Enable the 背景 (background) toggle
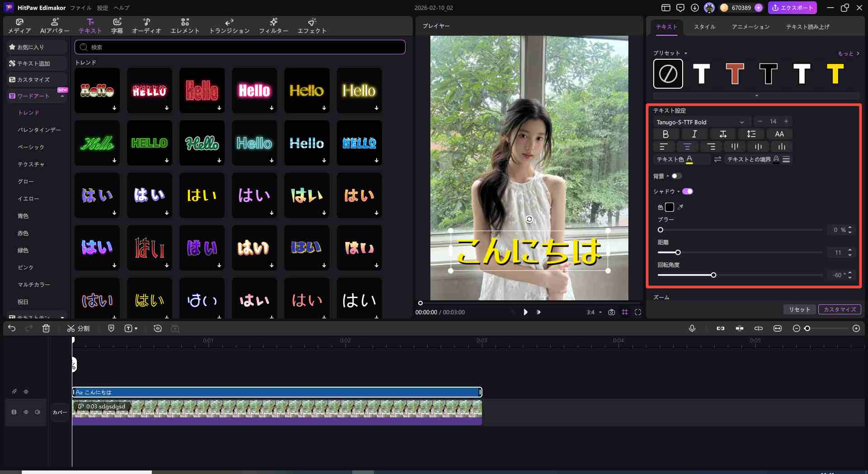The width and height of the screenshot is (868, 474). pos(676,176)
